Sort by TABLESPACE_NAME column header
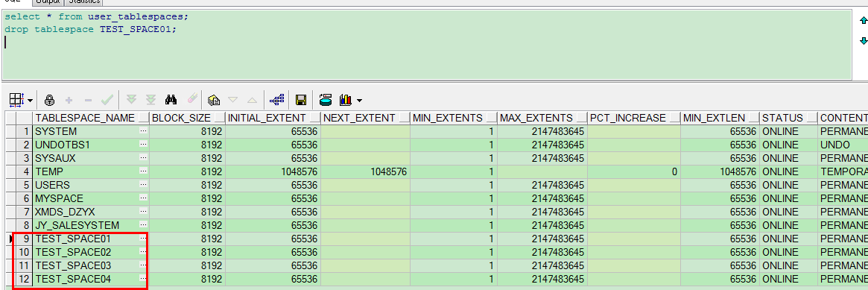This screenshot has width=868, height=290. point(85,118)
